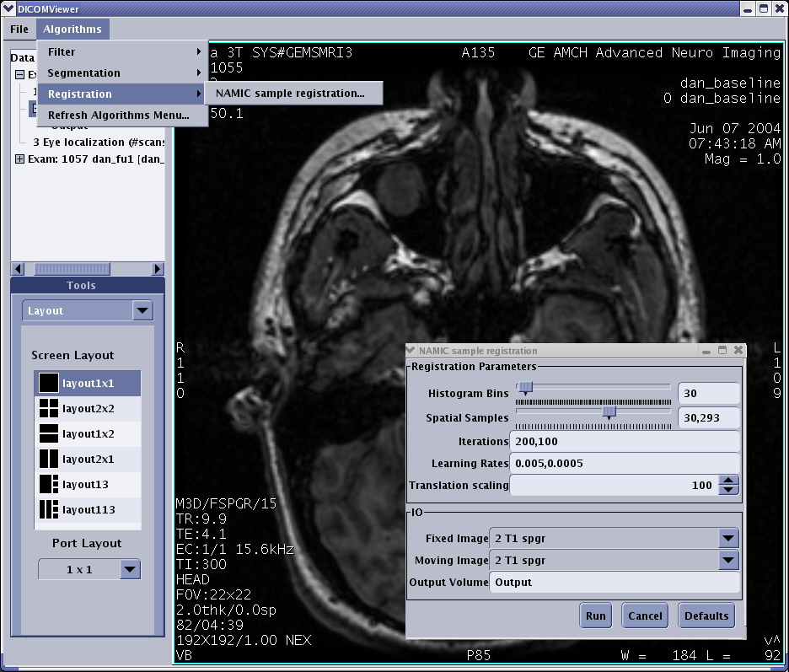Screen dimensions: 789x672
Task: Click the left scroll arrow under the Data panel
Action: 17,268
